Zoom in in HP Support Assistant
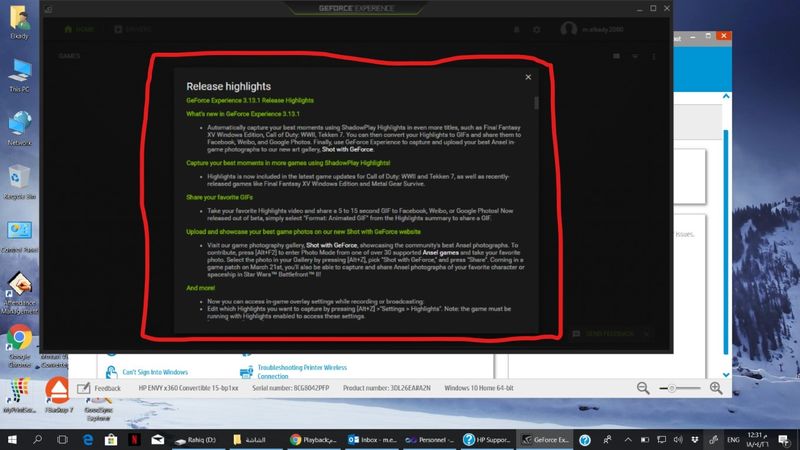The image size is (800, 450). pyautogui.click(x=716, y=388)
